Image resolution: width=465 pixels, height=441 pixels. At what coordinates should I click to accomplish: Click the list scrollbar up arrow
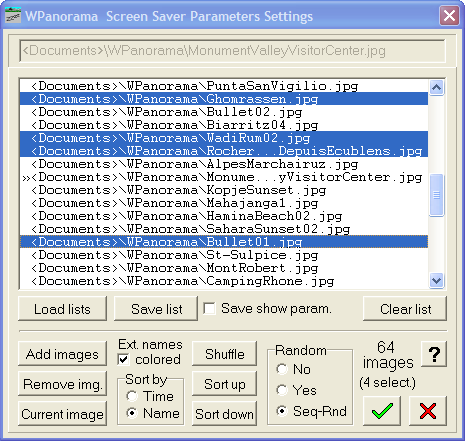point(436,88)
